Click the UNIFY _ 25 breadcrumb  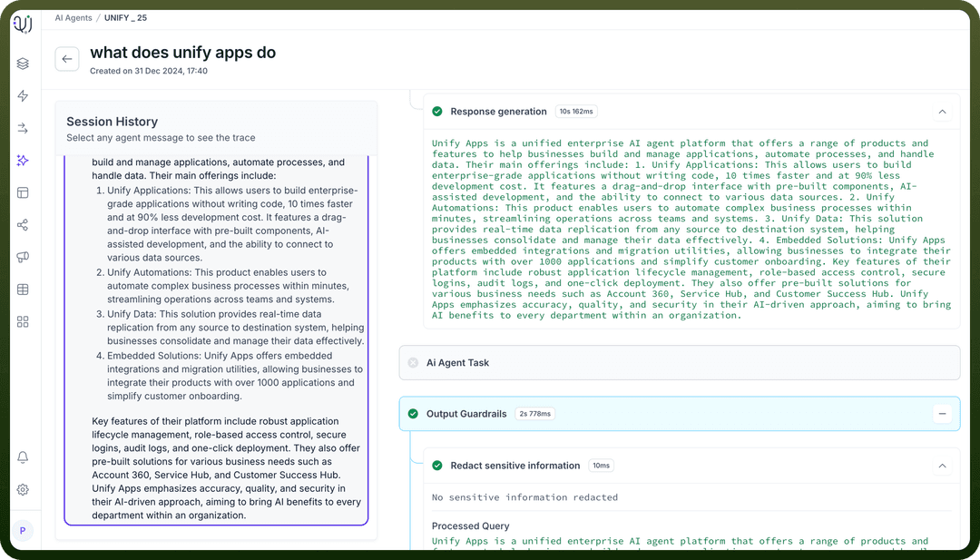pyautogui.click(x=125, y=18)
